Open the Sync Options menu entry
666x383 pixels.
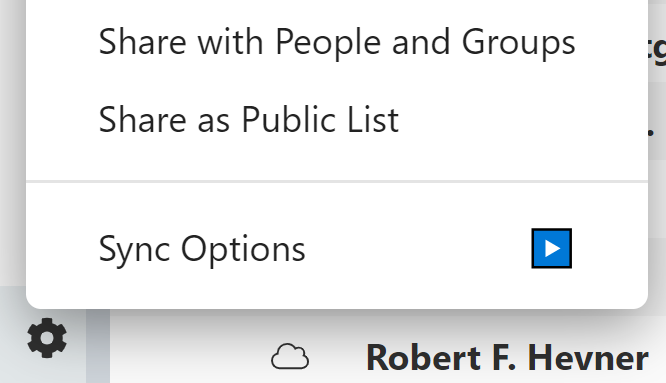[x=337, y=248]
